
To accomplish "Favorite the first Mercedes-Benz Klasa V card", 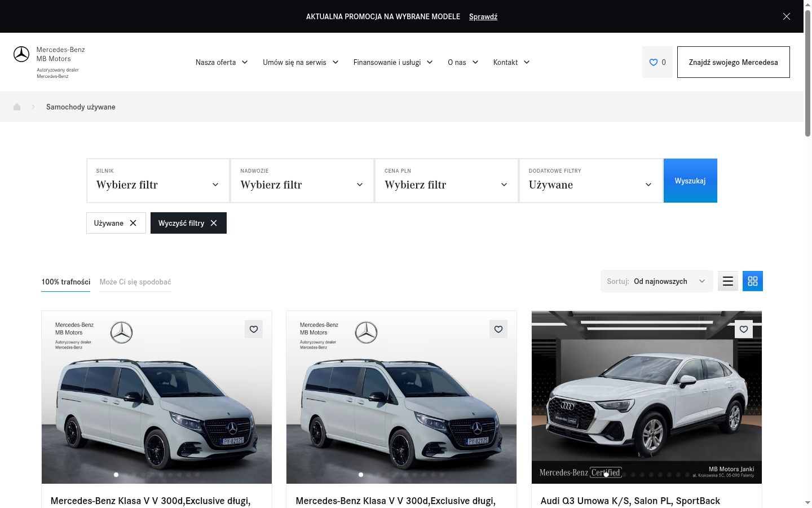I will coord(254,329).
